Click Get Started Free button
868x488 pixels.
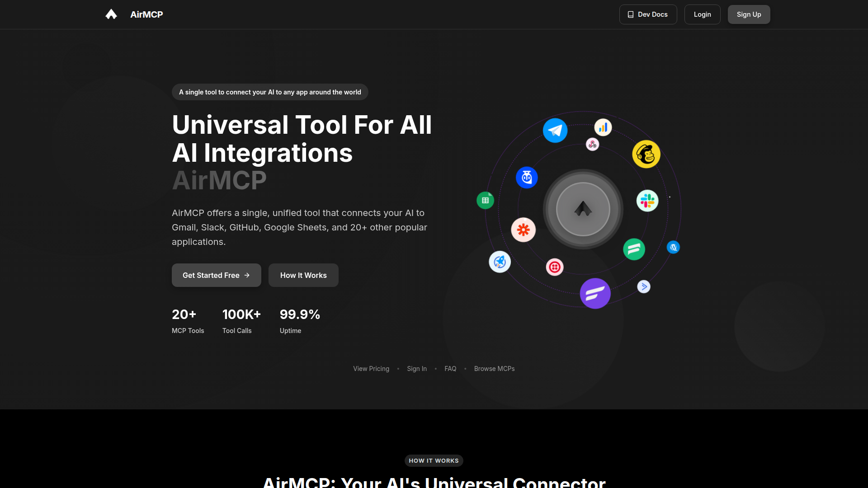pyautogui.click(x=216, y=275)
